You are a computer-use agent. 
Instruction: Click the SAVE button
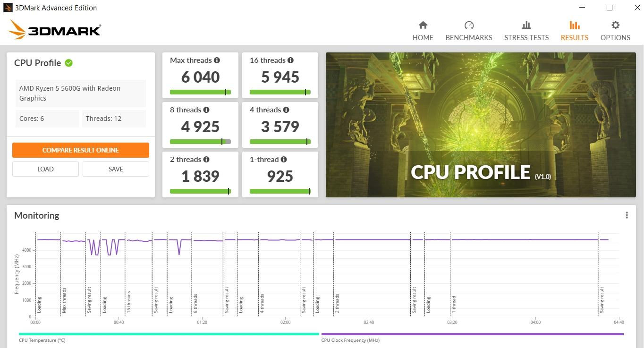point(116,169)
